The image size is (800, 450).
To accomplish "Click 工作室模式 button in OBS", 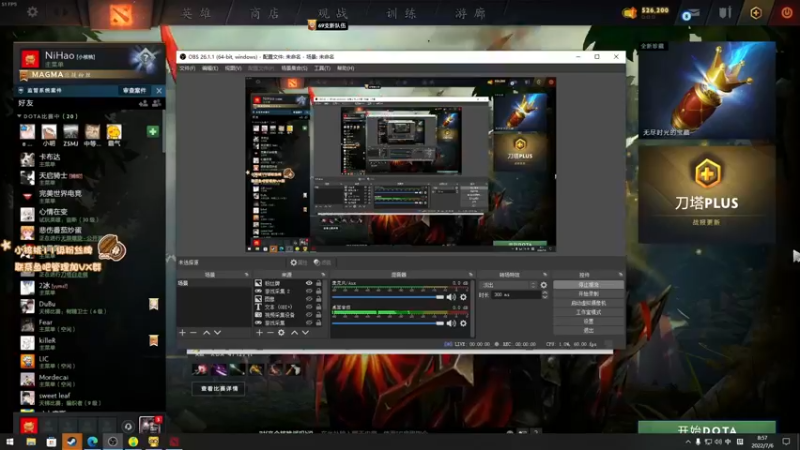I will (x=588, y=312).
